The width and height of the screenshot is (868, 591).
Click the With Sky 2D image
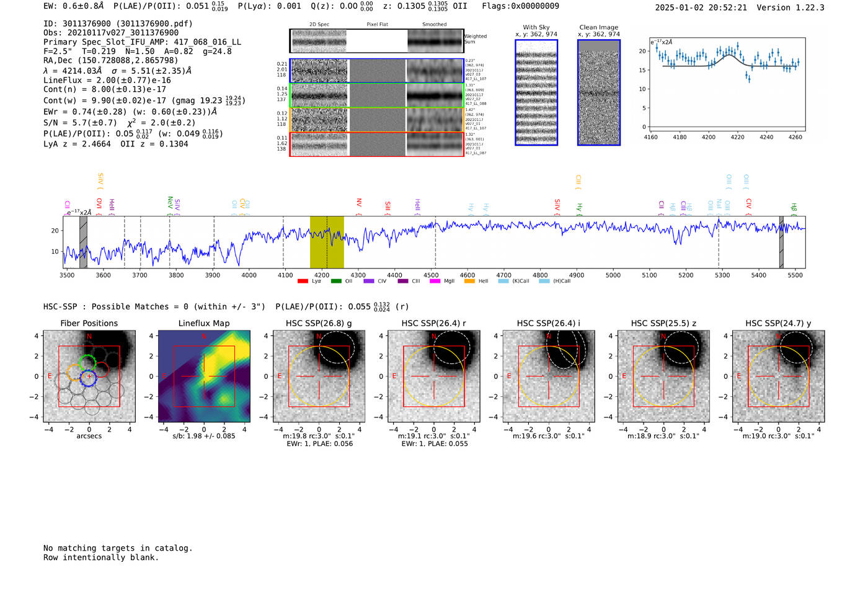[536, 92]
